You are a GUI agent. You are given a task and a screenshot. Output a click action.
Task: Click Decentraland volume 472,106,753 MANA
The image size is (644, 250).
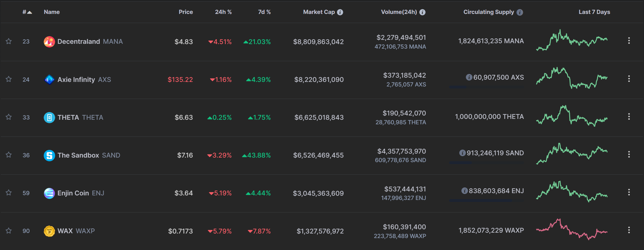click(x=400, y=47)
